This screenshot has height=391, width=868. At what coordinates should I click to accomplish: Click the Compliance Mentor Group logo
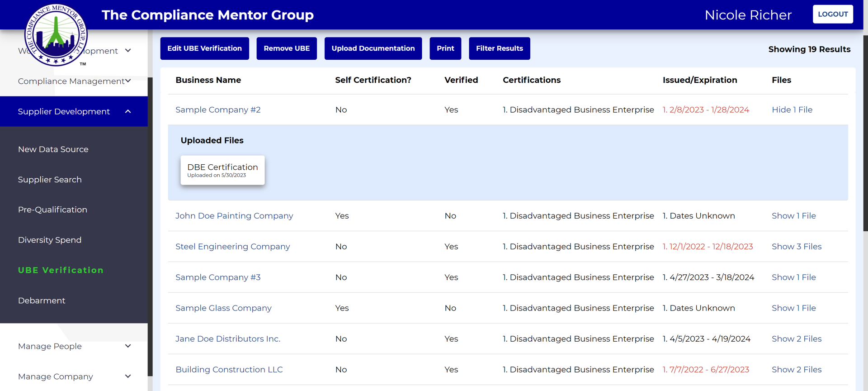[x=56, y=35]
